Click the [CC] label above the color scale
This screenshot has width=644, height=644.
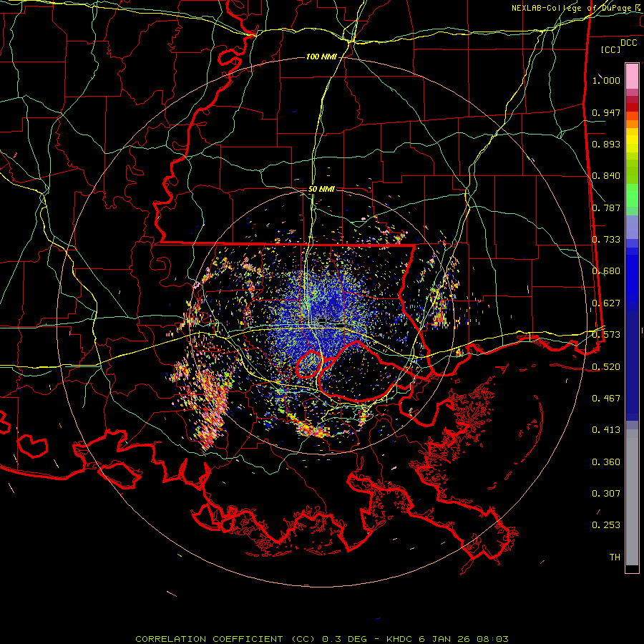(x=610, y=49)
